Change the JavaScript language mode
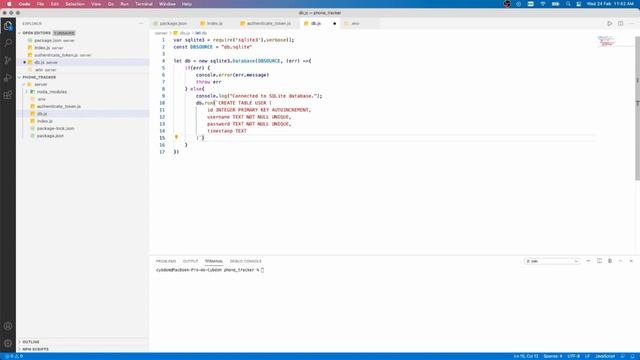The image size is (640, 360). pyautogui.click(x=605, y=356)
